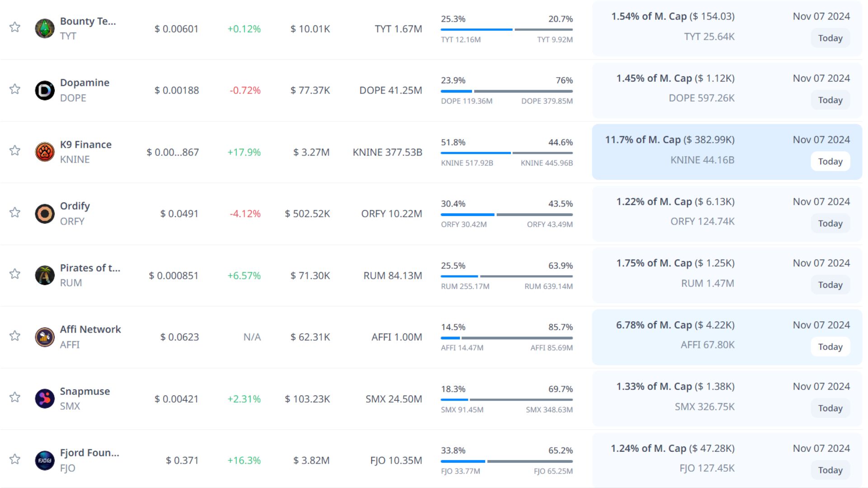The image size is (868, 488).
Task: Click Today button in AFFI unlock card
Action: click(830, 347)
